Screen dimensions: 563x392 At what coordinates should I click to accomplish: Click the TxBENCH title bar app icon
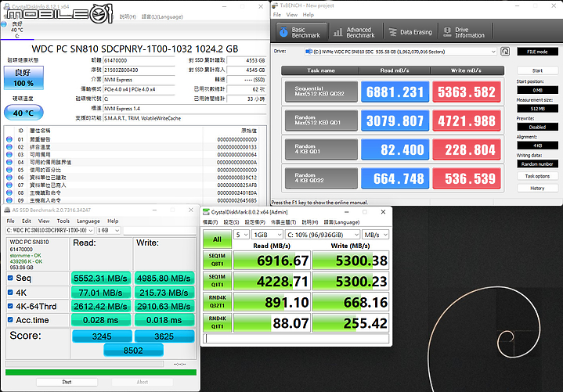point(275,5)
